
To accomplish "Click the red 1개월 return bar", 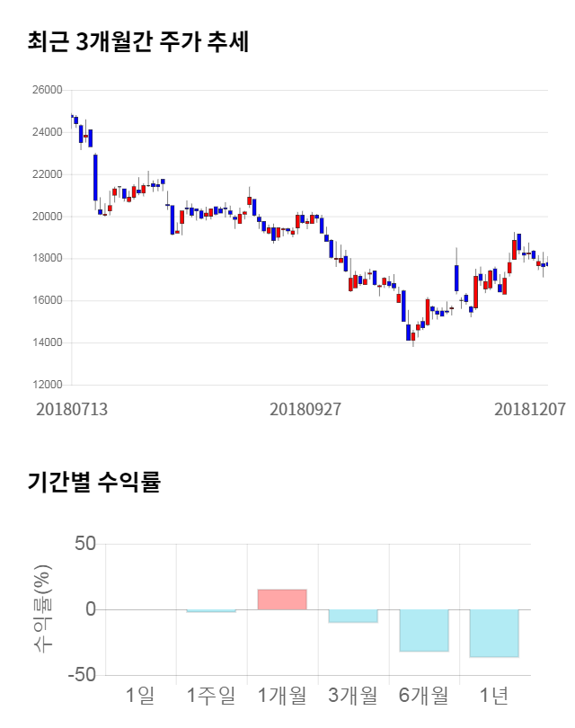I will tap(281, 599).
